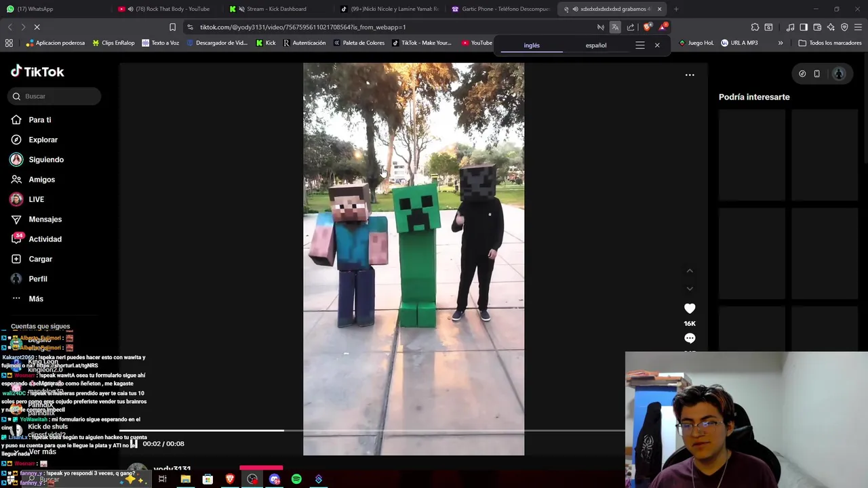Select español in translate popup
The height and width of the screenshot is (488, 868).
coord(596,45)
